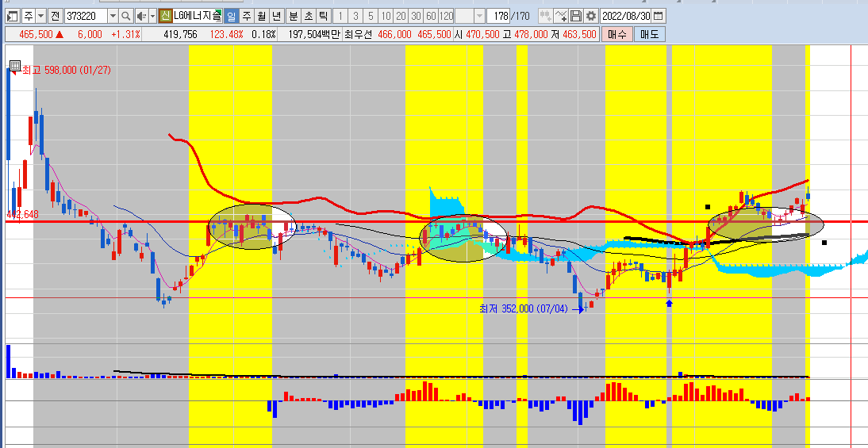Screen dimensions: 868x448
Task: Click the green 신 badge icon
Action: tap(165, 16)
